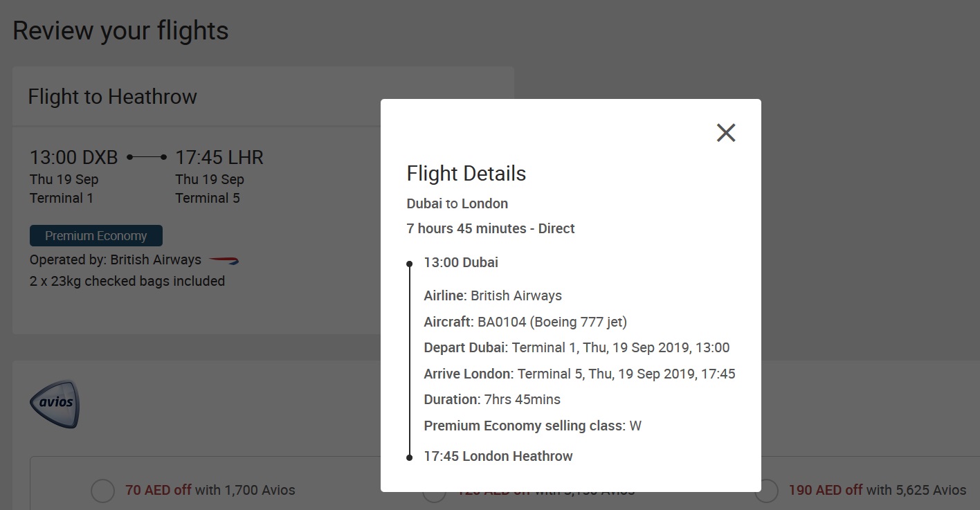The height and width of the screenshot is (510, 980).
Task: Click the start dot beside 13:00 Dubai
Action: coord(410,264)
